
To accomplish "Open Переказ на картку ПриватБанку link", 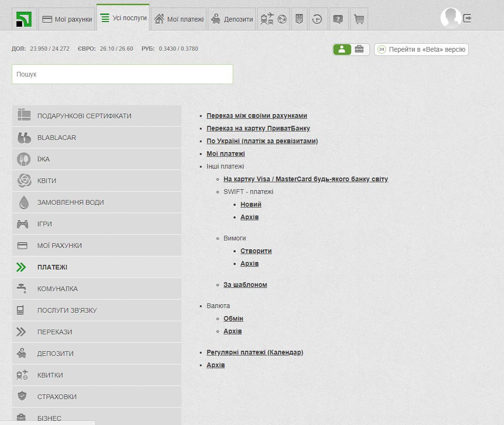I will point(258,128).
